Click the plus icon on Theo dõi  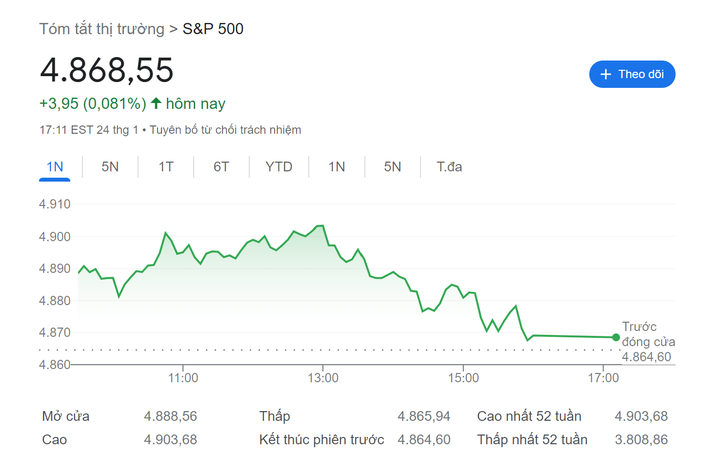click(605, 74)
